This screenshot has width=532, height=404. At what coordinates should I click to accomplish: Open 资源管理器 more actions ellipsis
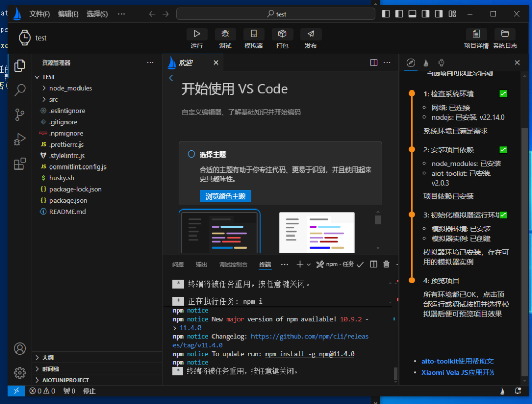pos(150,62)
